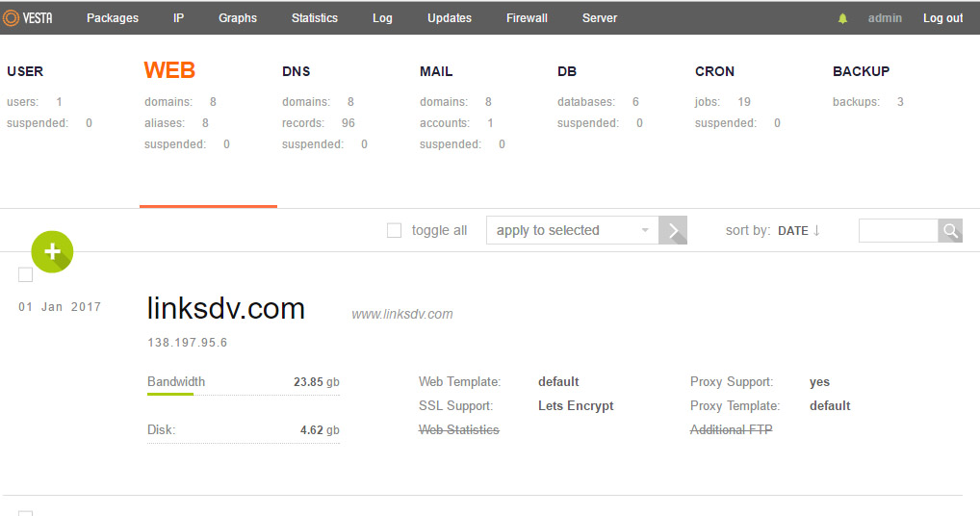Check the toggle all checkbox

(x=394, y=230)
